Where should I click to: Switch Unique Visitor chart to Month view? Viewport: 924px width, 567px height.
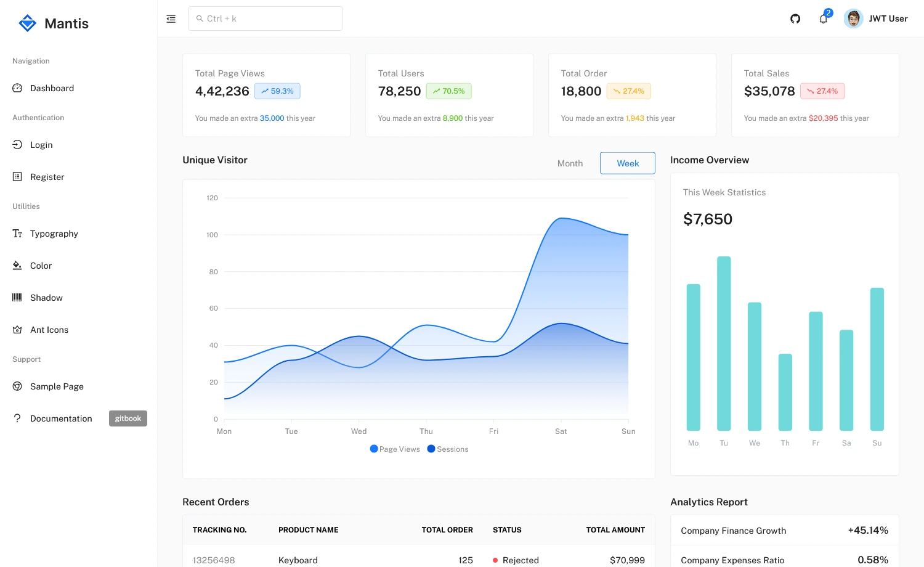570,163
